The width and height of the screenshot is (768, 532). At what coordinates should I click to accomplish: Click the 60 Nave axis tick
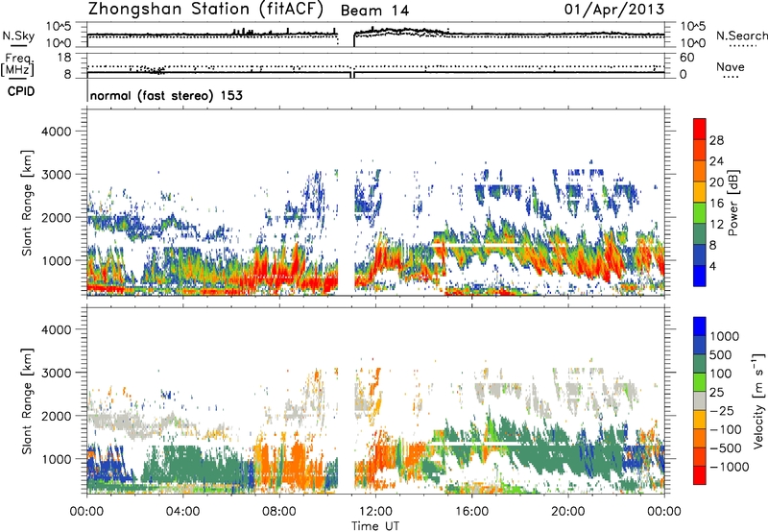pos(686,58)
